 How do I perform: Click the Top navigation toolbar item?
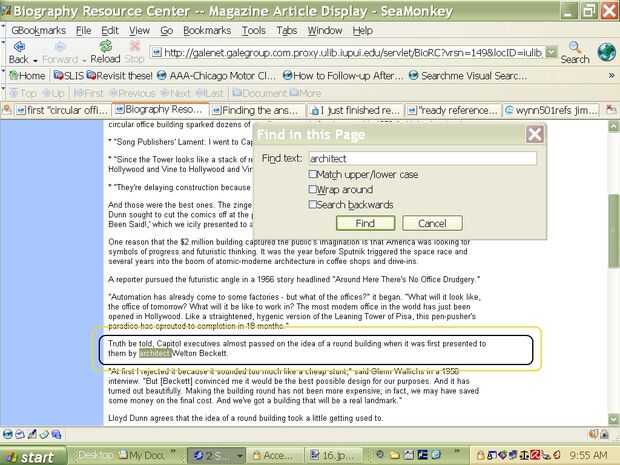click(x=23, y=93)
